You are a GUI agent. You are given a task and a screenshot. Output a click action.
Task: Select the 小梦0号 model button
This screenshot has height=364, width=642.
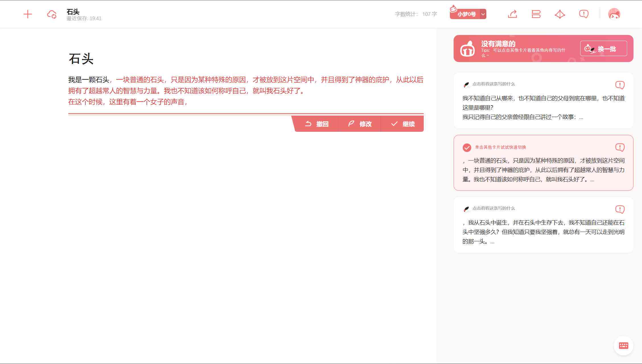(x=465, y=14)
